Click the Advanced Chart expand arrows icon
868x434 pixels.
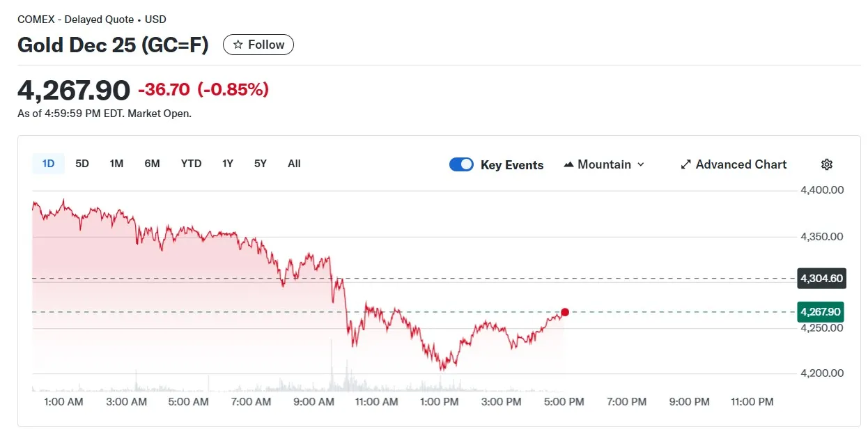(x=685, y=164)
